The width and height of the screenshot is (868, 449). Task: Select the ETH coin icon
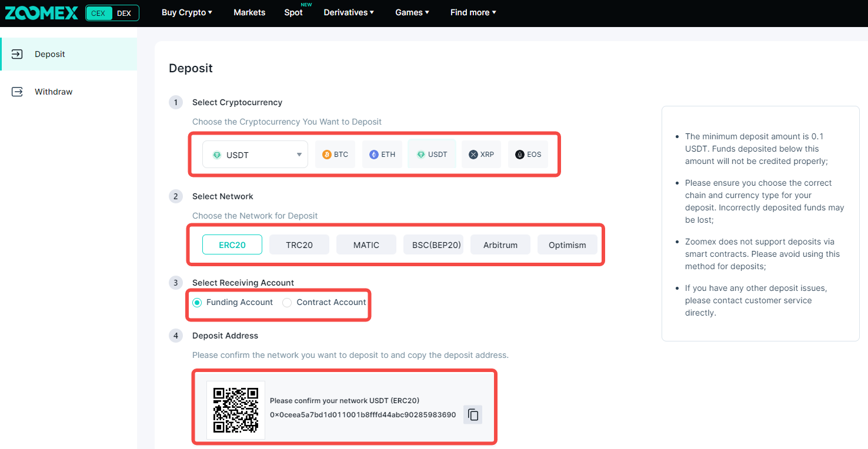382,154
